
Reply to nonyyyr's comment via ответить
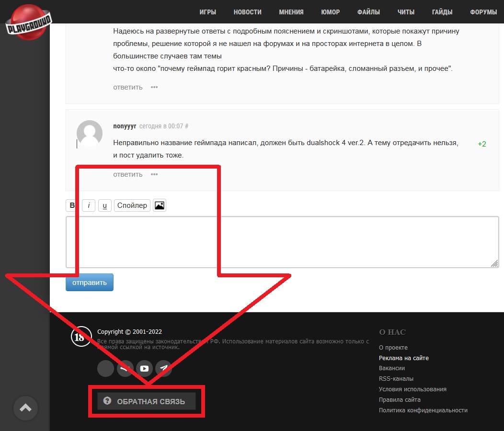[x=127, y=174]
